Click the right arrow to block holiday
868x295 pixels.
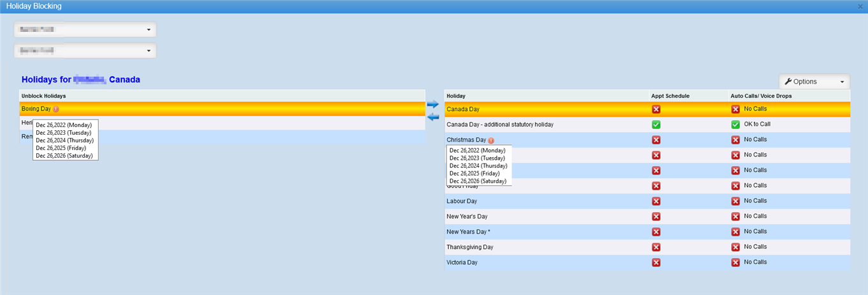[x=432, y=104]
